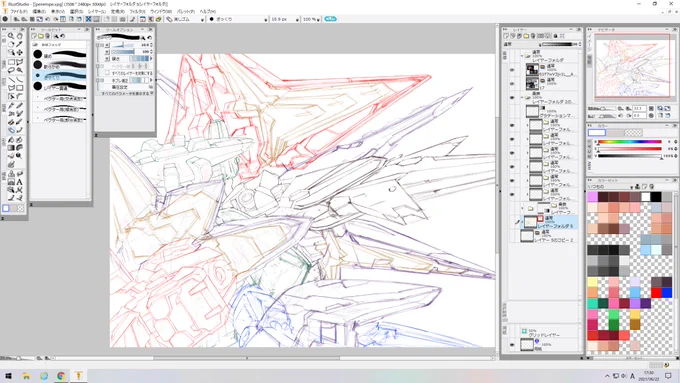Open the ヘルプ menu
Viewport: 680px width, 383px height.
208,11
